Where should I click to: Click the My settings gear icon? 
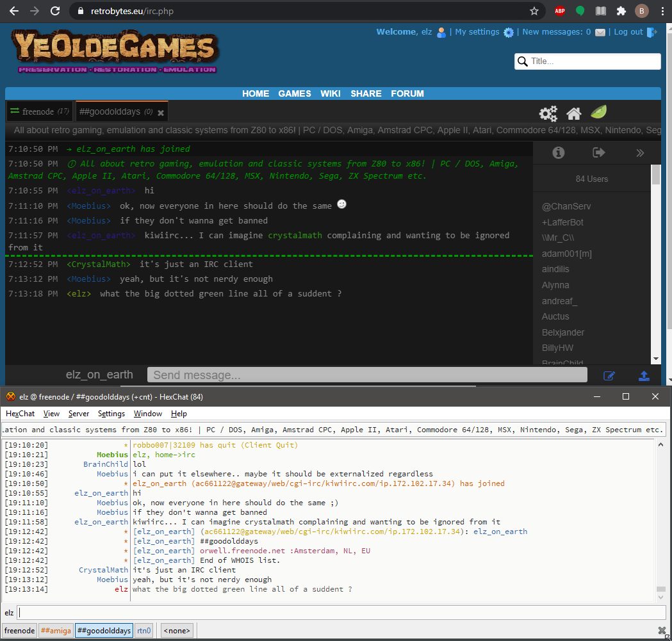coord(508,32)
